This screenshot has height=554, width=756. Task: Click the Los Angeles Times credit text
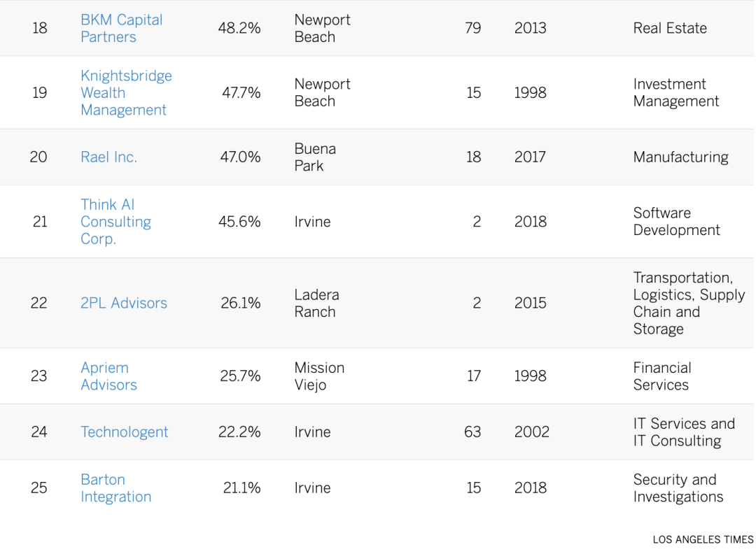(703, 540)
